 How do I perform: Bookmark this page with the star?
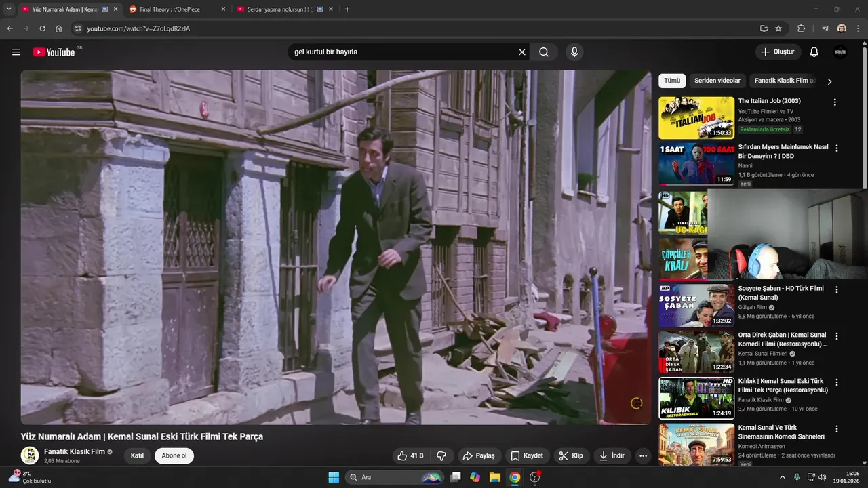click(778, 28)
